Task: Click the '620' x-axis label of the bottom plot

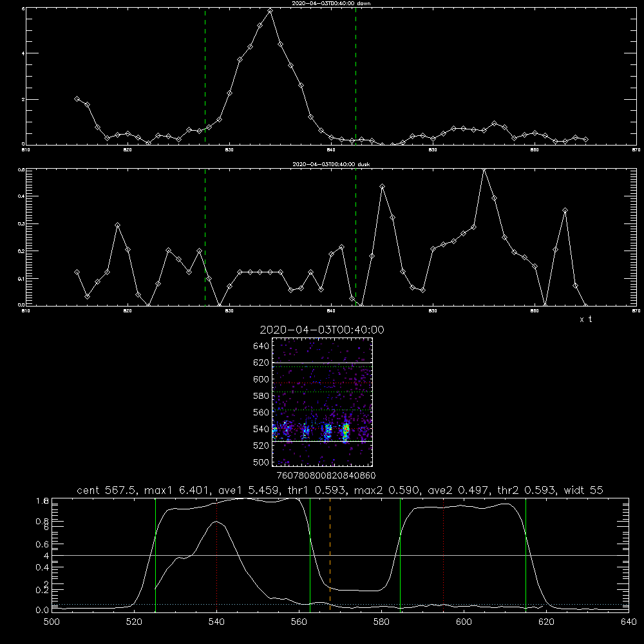Action: point(546,622)
